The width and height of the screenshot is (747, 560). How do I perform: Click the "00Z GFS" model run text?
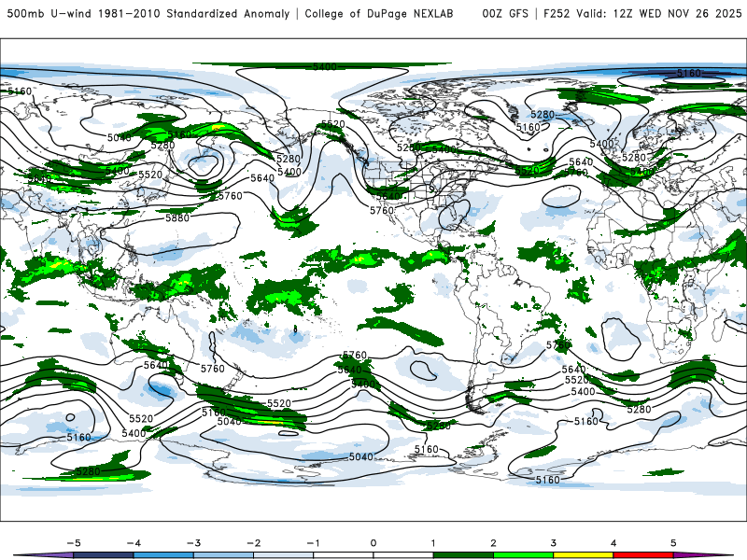point(505,13)
